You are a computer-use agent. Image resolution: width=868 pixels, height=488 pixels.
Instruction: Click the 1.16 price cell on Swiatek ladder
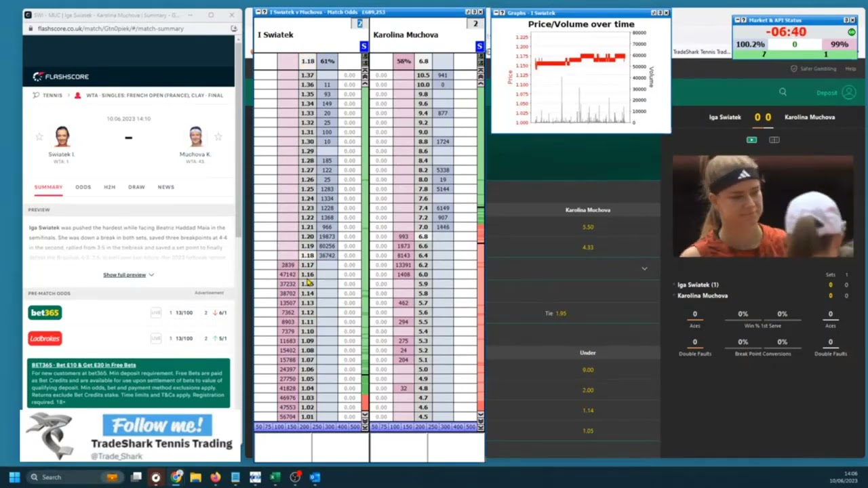coord(308,274)
